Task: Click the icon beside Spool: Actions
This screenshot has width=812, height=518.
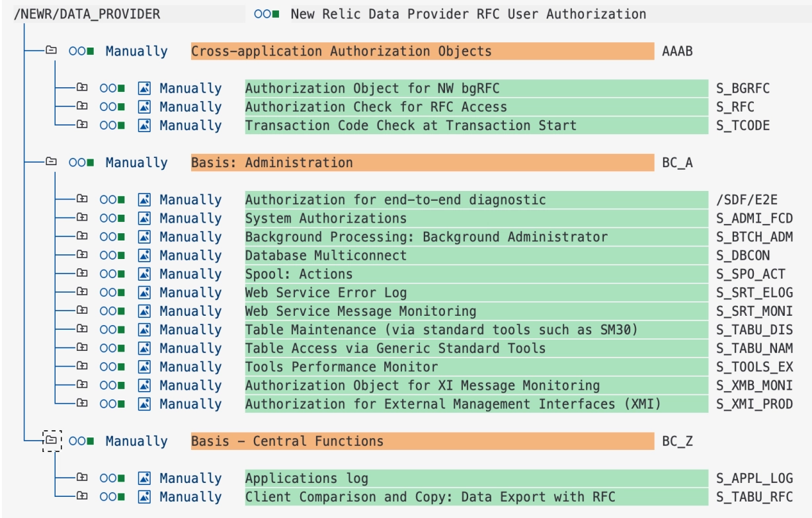Action: pos(144,274)
